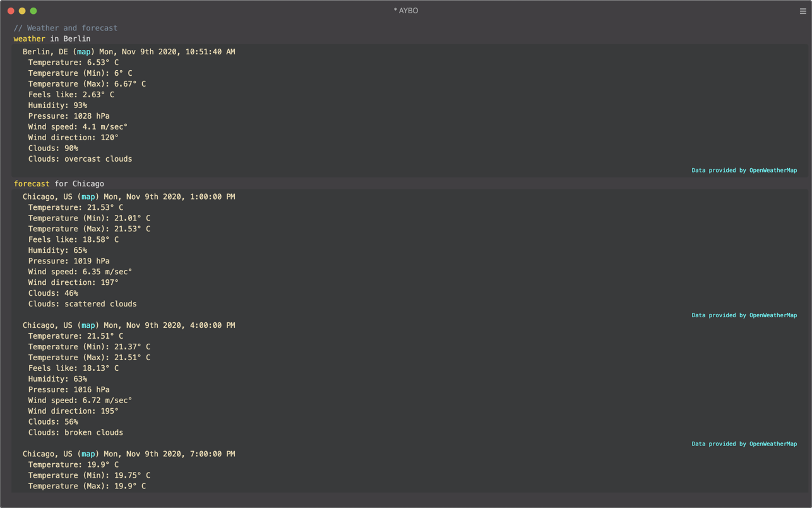Minimize the window using yellow button
The height and width of the screenshot is (508, 812).
22,11
